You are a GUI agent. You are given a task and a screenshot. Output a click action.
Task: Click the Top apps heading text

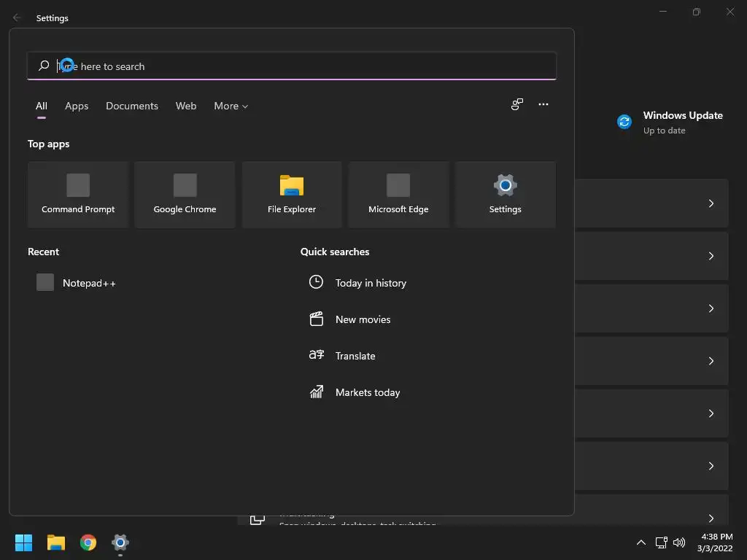point(49,144)
